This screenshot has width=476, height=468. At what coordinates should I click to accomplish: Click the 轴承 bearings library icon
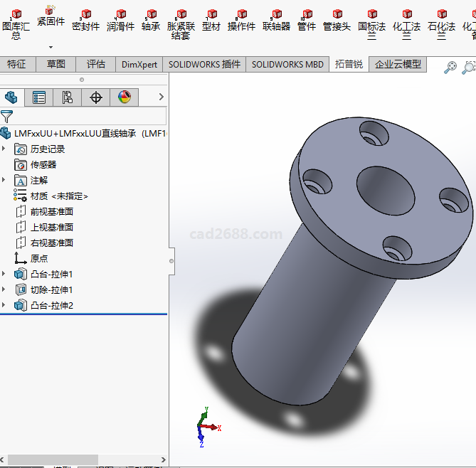[x=151, y=21]
